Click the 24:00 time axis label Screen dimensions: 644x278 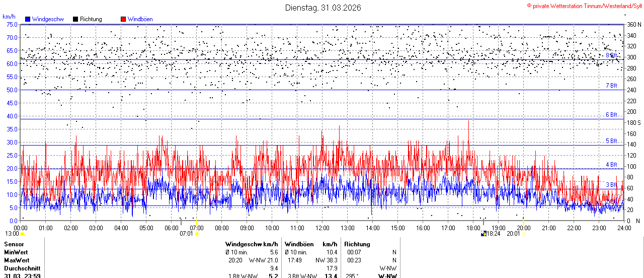[x=624, y=228]
